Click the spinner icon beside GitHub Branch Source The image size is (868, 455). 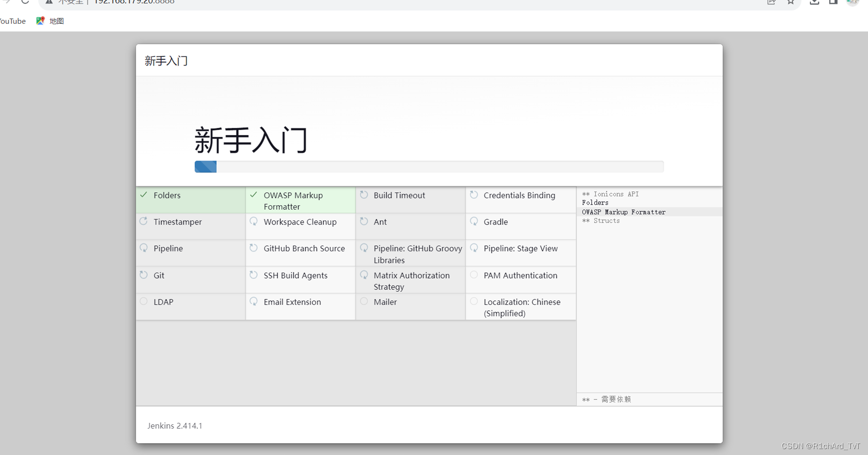254,248
